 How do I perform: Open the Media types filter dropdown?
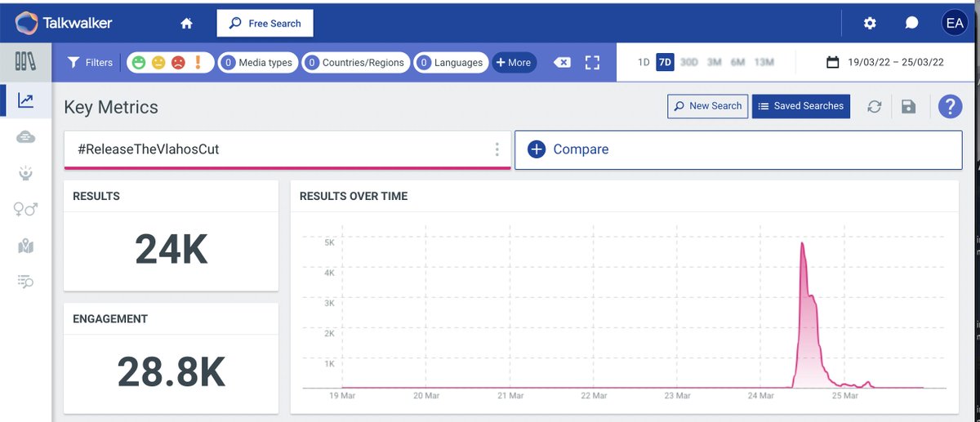[x=257, y=62]
